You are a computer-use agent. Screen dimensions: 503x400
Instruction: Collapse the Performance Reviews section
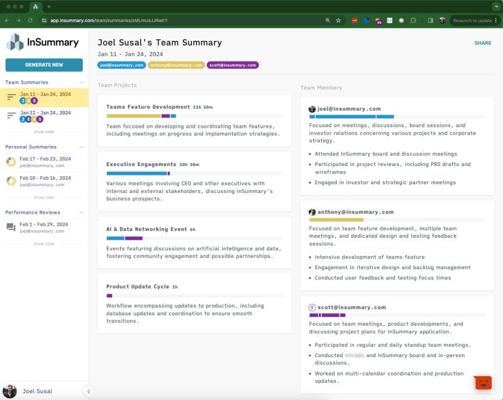(81, 213)
